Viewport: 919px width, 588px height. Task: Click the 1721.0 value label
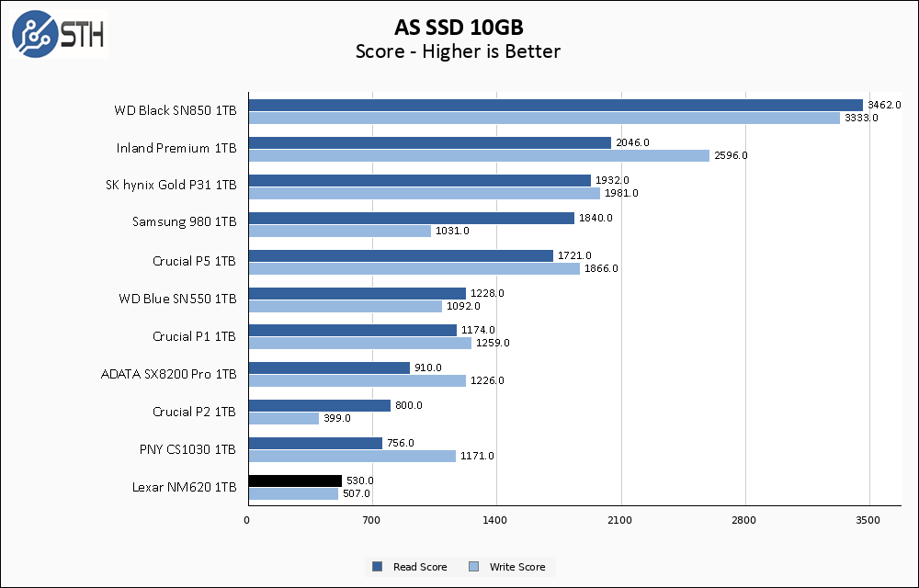(x=574, y=255)
